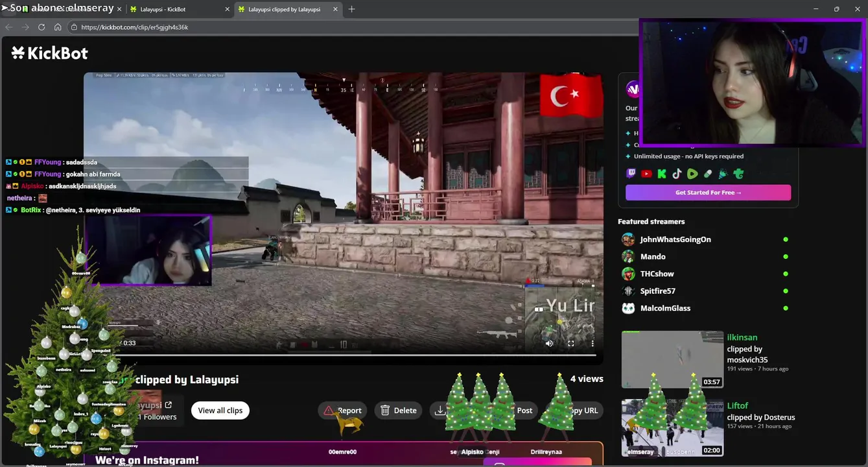The width and height of the screenshot is (868, 467).
Task: Click the 4 views counter text
Action: pyautogui.click(x=587, y=379)
